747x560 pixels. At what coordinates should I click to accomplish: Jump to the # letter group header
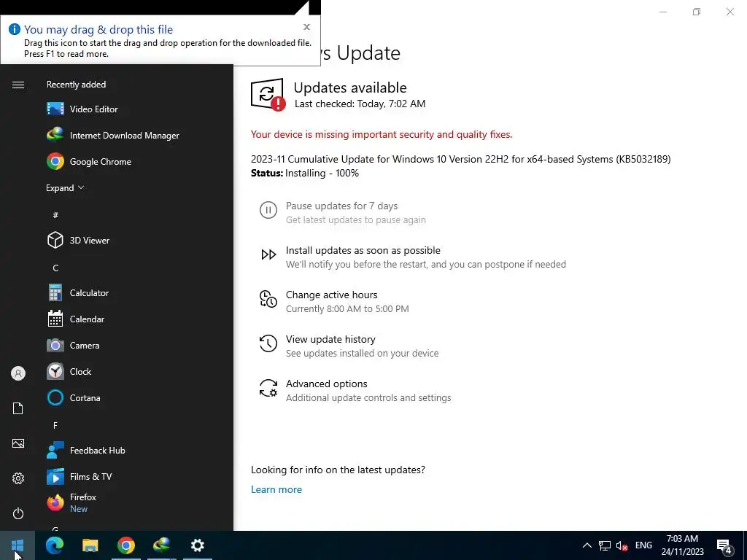(55, 215)
